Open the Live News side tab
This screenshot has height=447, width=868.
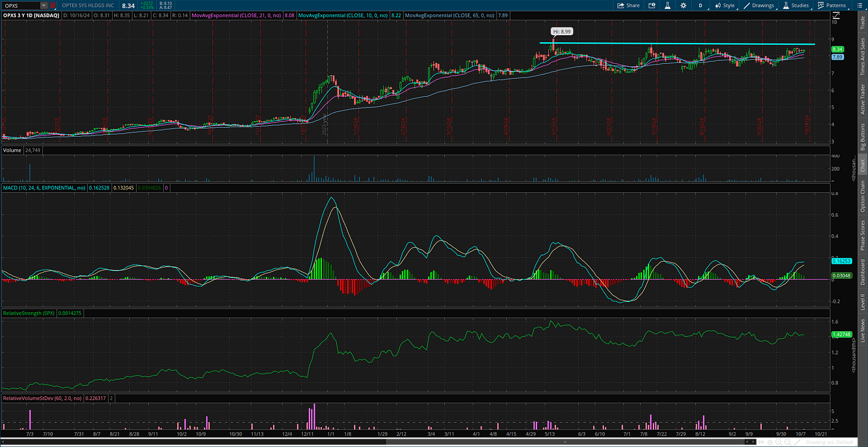[x=862, y=330]
